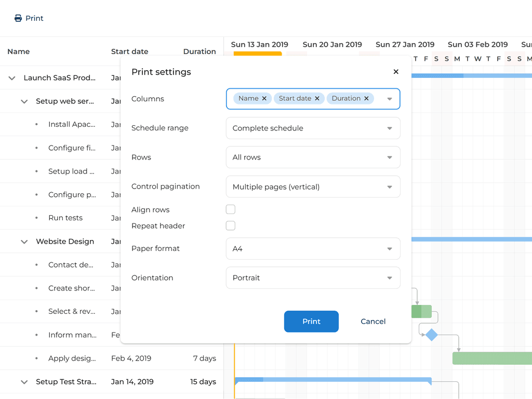
Task: Click the printer icon in the toolbar
Action: (x=18, y=18)
